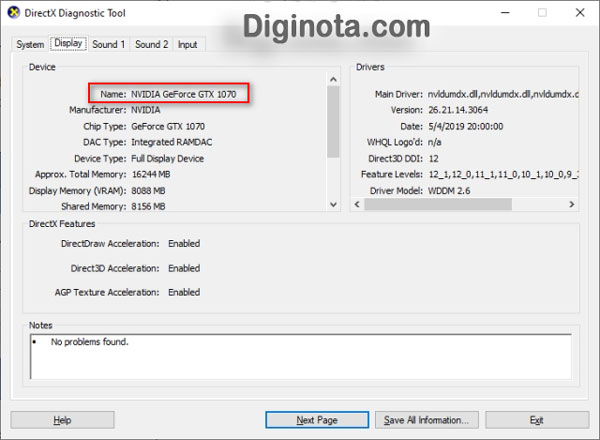Click Device list scroll down arrow

[333, 204]
